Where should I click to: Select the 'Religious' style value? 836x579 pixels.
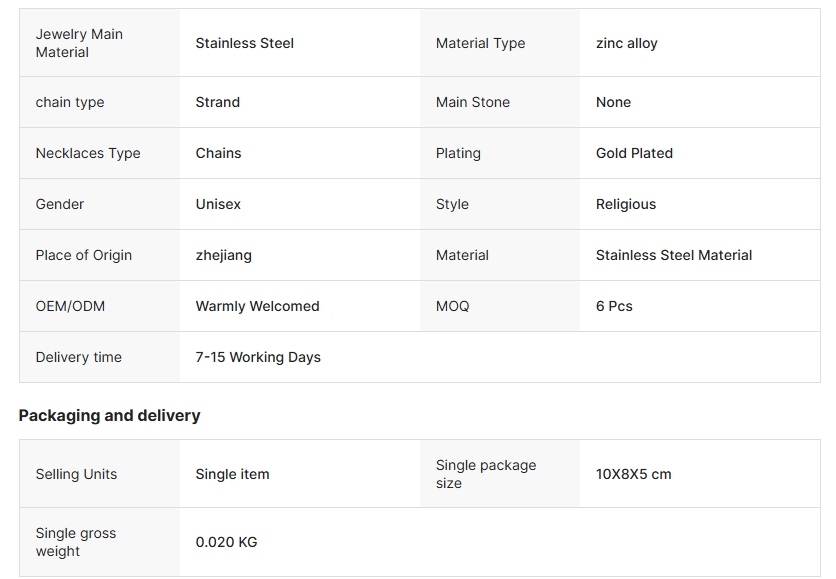click(626, 204)
